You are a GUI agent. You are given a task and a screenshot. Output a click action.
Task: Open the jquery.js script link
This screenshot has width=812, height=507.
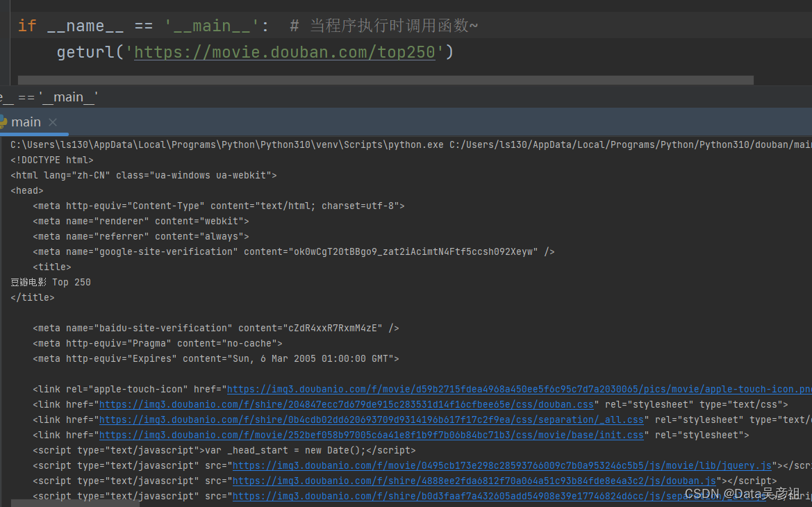(502, 465)
